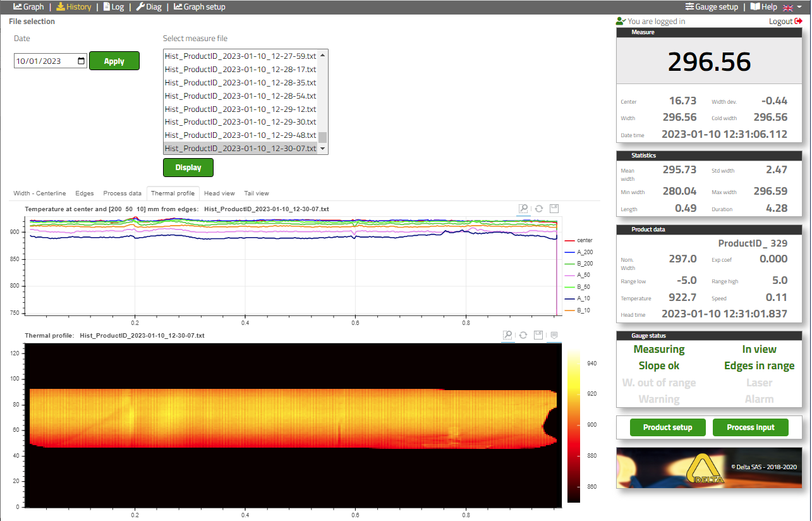This screenshot has width=812, height=521.
Task: Toggle the center series in legend
Action: (x=584, y=240)
